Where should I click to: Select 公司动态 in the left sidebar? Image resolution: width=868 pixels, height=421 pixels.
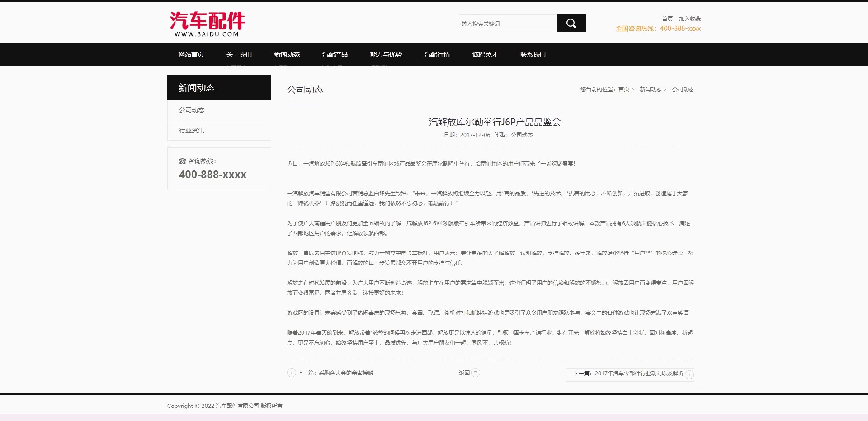192,110
